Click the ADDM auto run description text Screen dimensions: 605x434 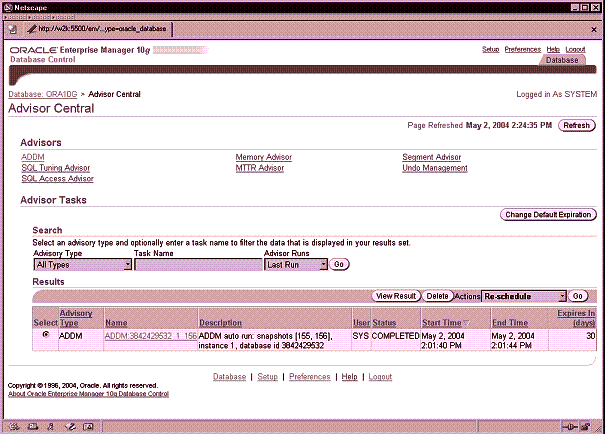coord(265,341)
